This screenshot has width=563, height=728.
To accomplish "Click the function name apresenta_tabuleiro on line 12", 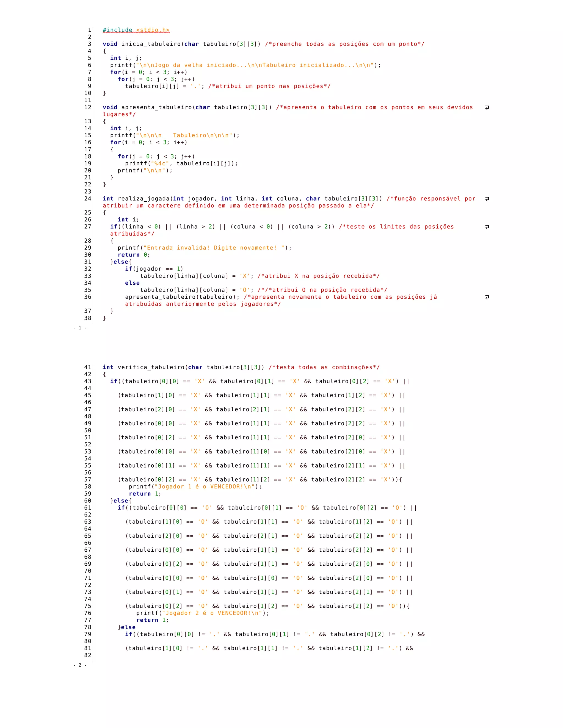I will [x=156, y=107].
